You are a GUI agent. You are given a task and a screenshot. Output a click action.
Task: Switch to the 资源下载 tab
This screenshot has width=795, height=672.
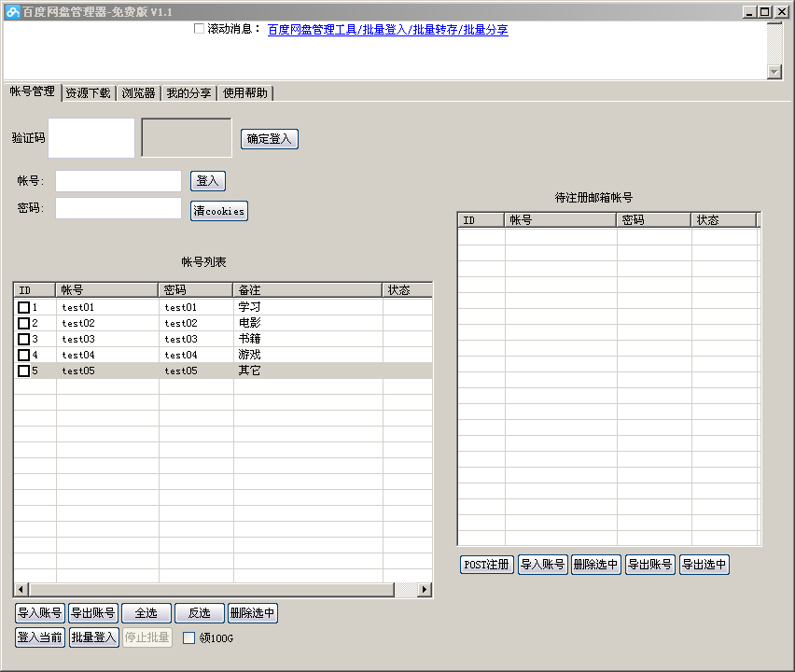(89, 92)
